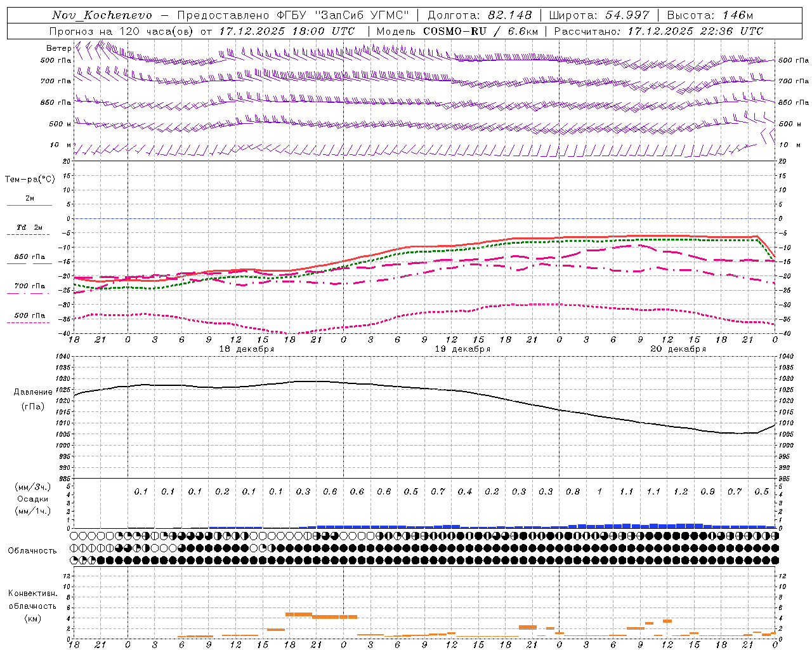Click the '10 м' wind level label on left

point(61,145)
